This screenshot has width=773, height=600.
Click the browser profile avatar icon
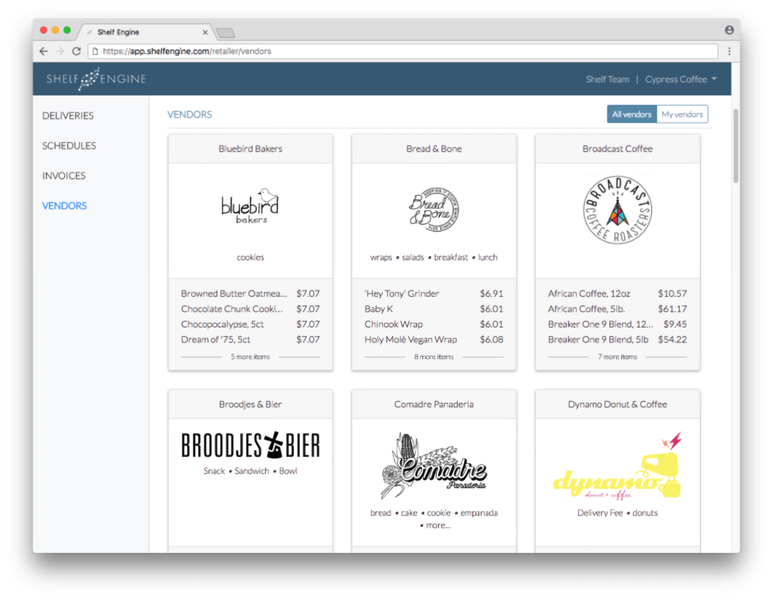pos(729,31)
